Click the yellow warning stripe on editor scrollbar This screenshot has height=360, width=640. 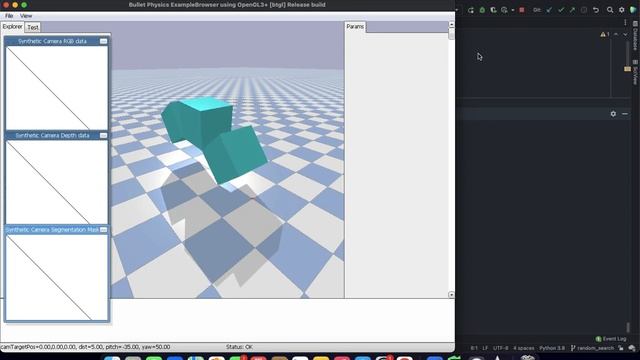(627, 69)
